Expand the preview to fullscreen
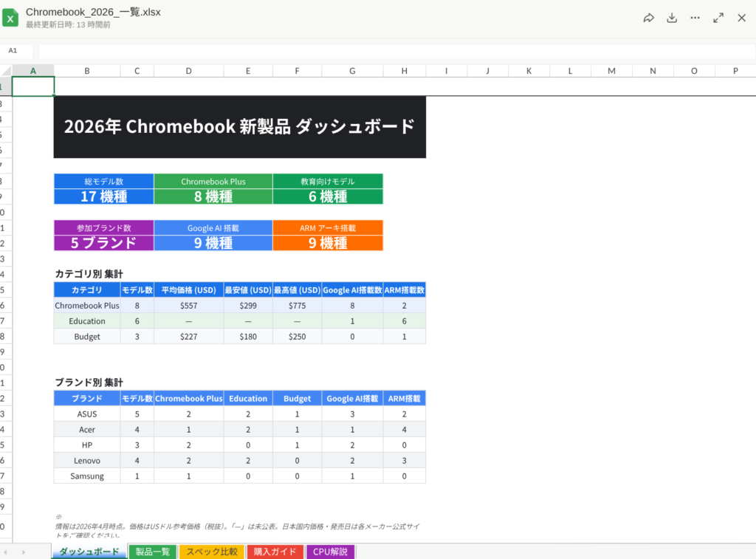 point(718,18)
